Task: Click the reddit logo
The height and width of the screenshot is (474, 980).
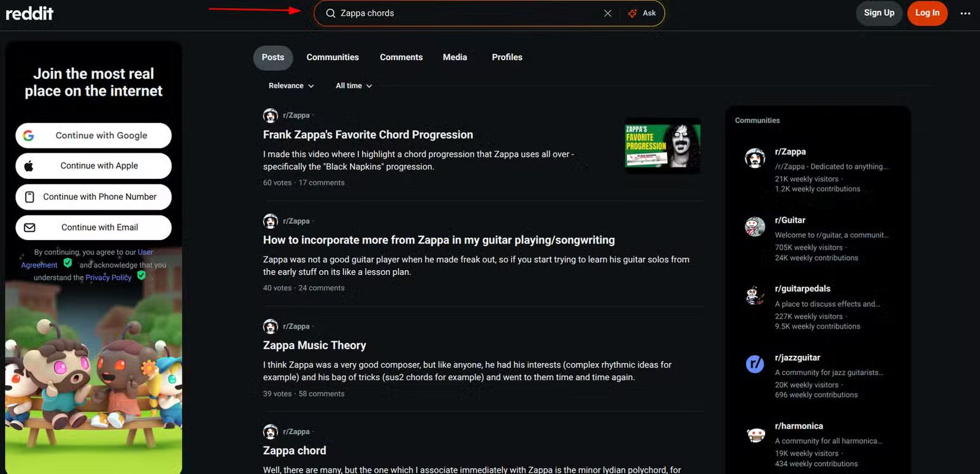Action: point(29,13)
